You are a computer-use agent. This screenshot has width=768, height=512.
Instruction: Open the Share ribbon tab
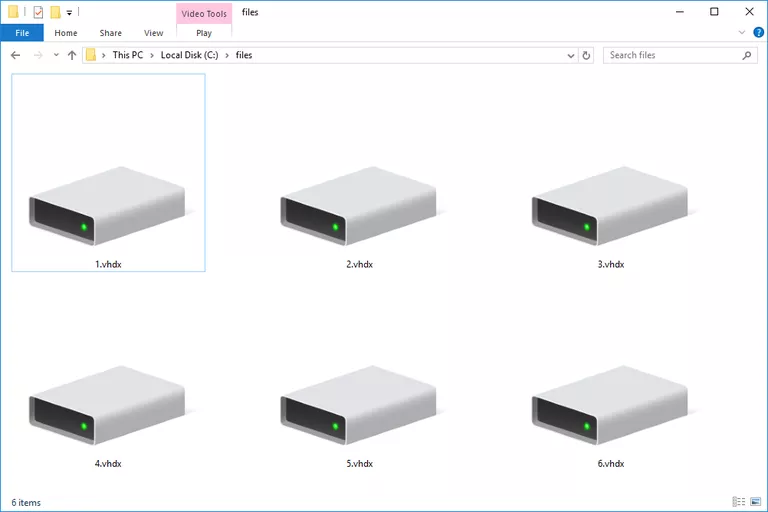pos(111,33)
